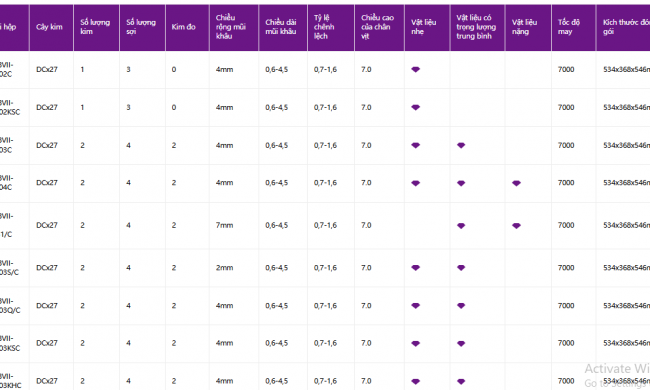Viewport: 650px width, 390px height.
Task: Click the medium-weight material diamond in 03Q/C row
Action: coord(461,306)
